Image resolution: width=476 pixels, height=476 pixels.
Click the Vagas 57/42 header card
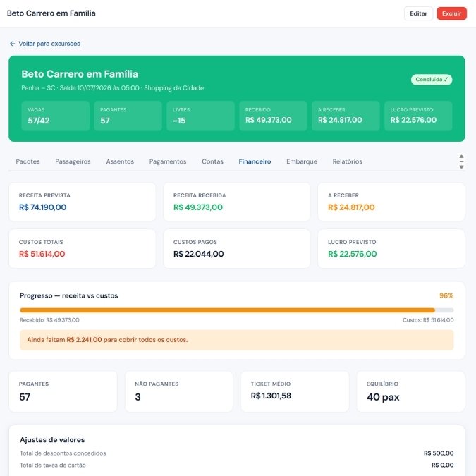55,116
